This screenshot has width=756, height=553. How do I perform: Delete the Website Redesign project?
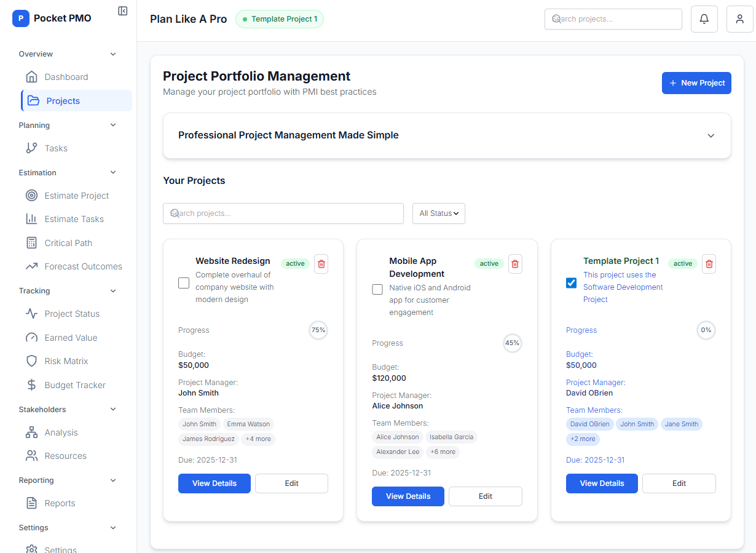321,263
